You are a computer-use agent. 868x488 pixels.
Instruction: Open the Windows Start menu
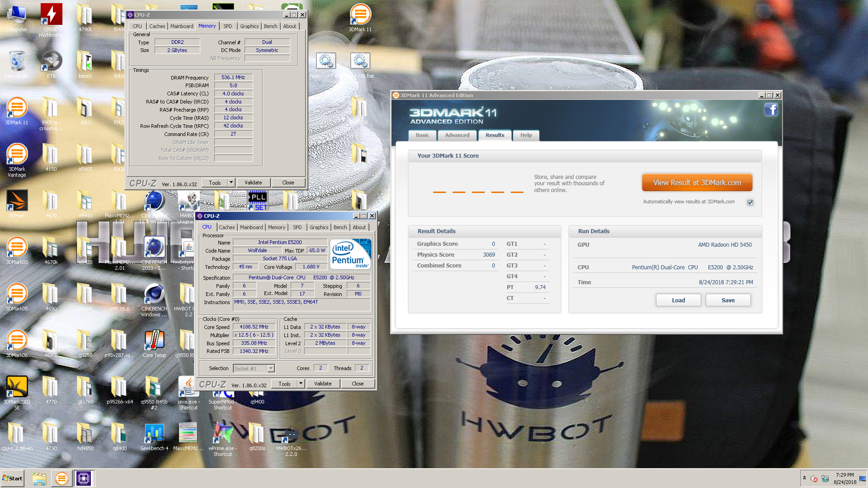pyautogui.click(x=13, y=478)
